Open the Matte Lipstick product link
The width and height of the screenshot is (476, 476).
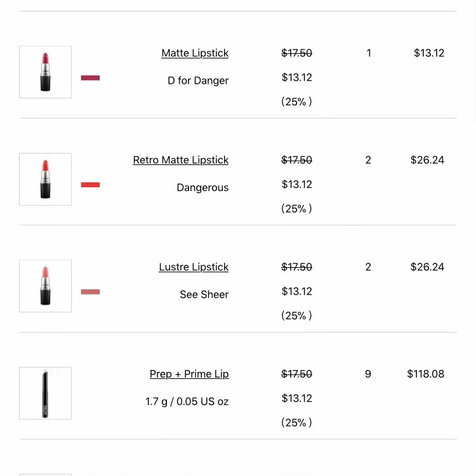coord(195,53)
